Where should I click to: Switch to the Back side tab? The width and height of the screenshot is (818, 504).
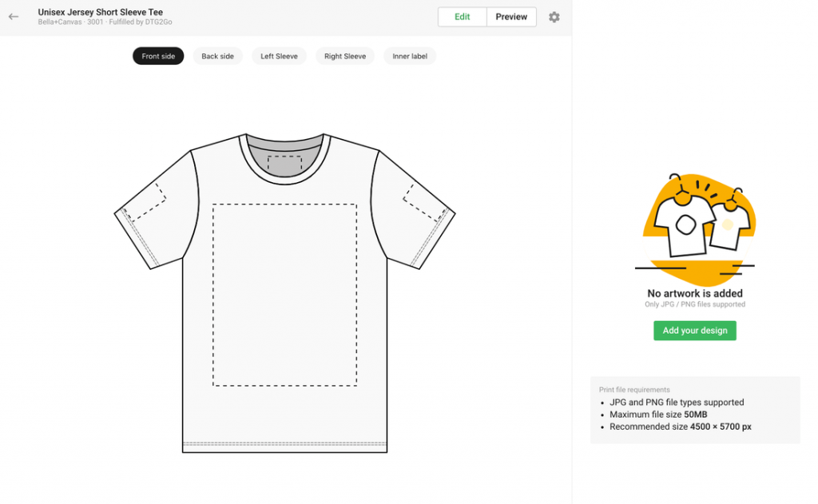(217, 56)
